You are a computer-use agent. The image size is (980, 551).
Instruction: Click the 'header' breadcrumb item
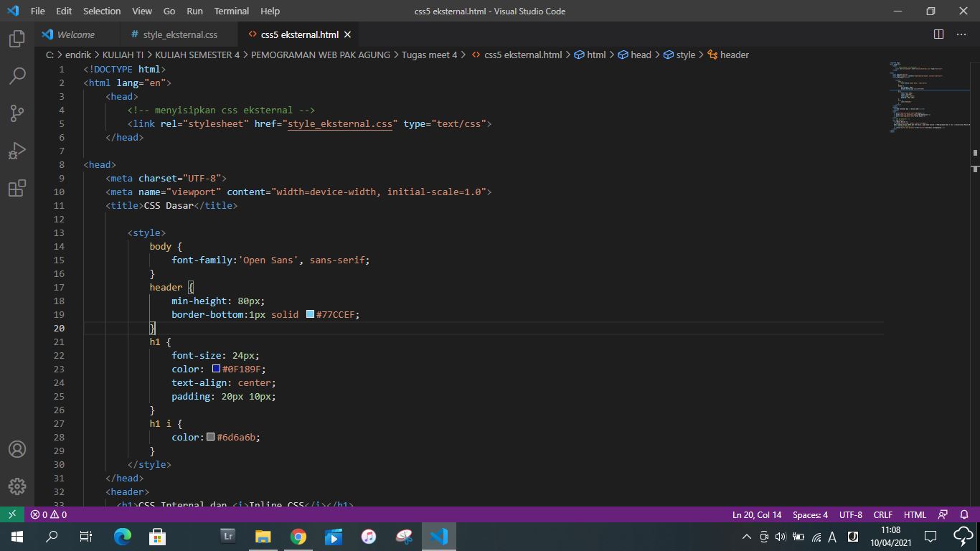point(728,55)
